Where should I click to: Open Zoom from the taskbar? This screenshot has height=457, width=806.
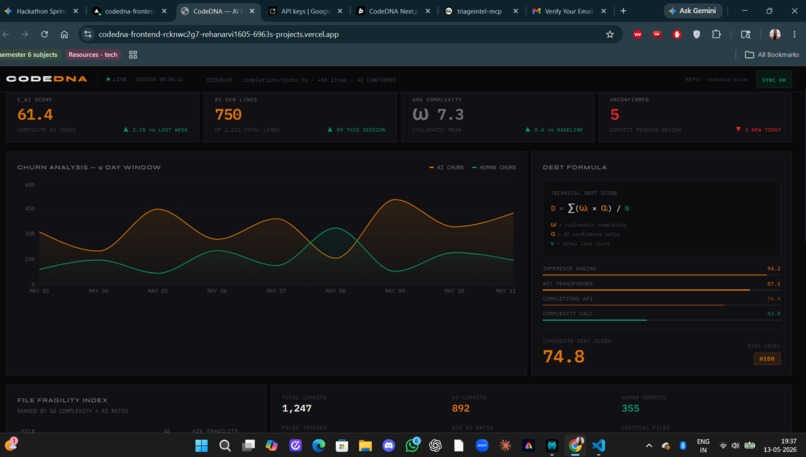[x=482, y=445]
